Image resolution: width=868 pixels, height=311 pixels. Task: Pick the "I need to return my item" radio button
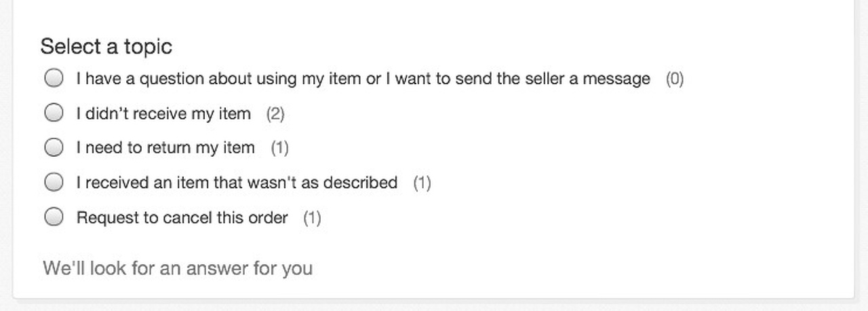click(54, 147)
